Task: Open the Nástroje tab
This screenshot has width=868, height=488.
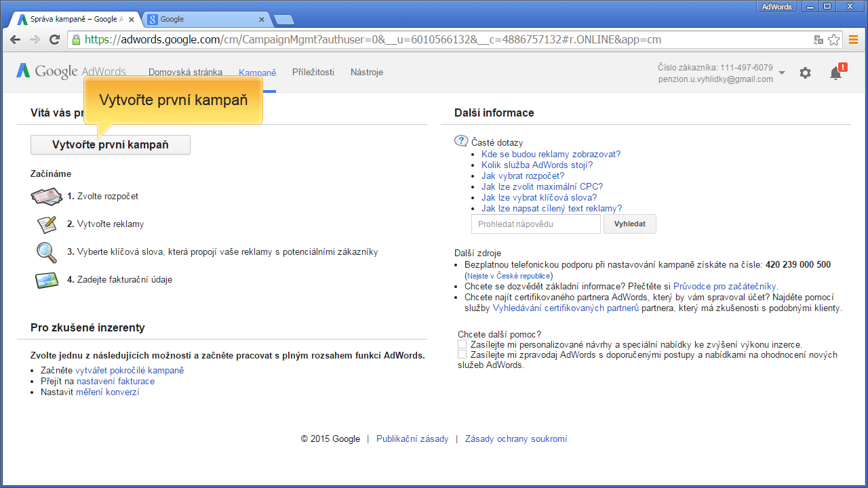Action: [367, 72]
